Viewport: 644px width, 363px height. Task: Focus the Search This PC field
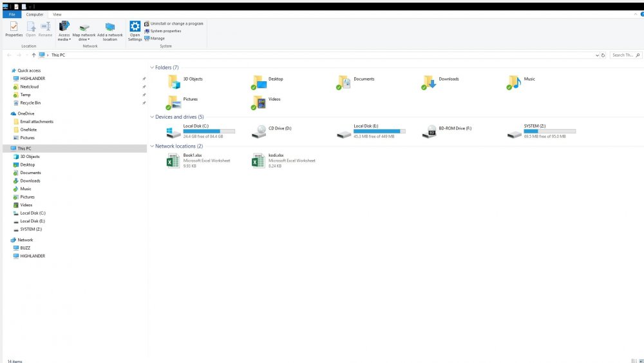pyautogui.click(x=625, y=55)
